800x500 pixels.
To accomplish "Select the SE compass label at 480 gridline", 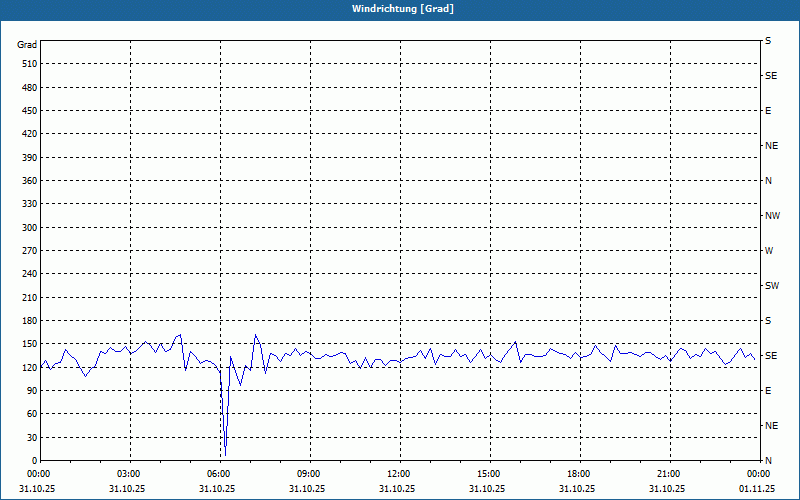I will 771,76.
